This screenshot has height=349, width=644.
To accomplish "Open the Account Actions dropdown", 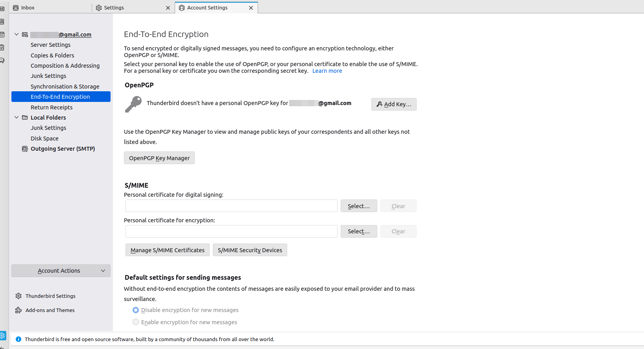I will pos(61,271).
